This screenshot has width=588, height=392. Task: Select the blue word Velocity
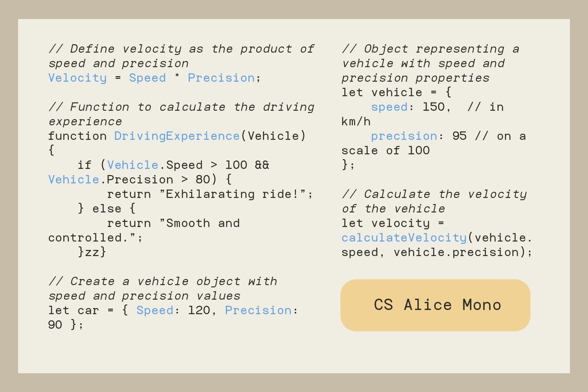[77, 78]
